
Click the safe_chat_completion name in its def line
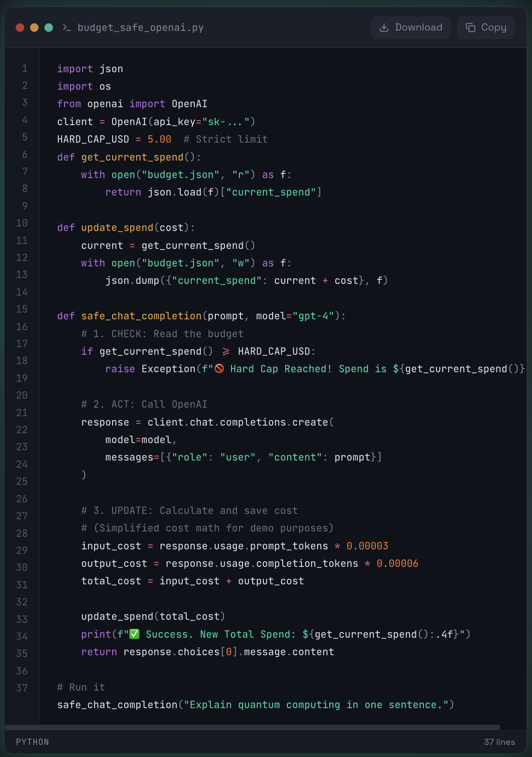tap(141, 316)
